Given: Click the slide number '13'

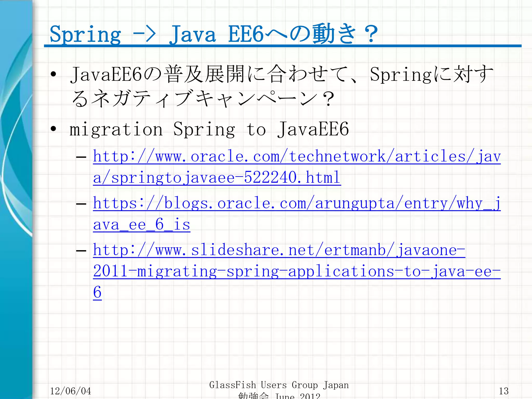Looking at the screenshot, I should [503, 391].
